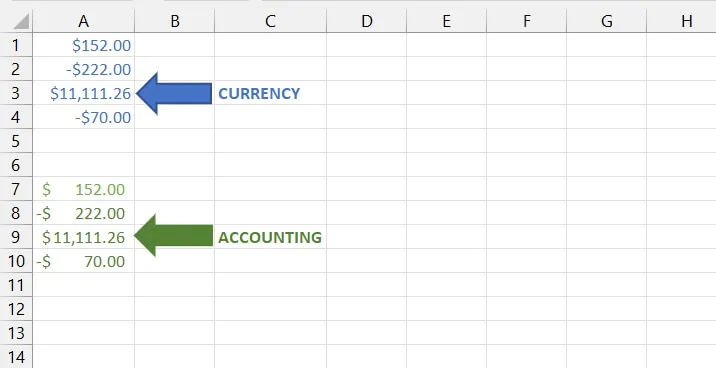Image resolution: width=716 pixels, height=369 pixels.
Task: Click column F header
Action: [526, 21]
